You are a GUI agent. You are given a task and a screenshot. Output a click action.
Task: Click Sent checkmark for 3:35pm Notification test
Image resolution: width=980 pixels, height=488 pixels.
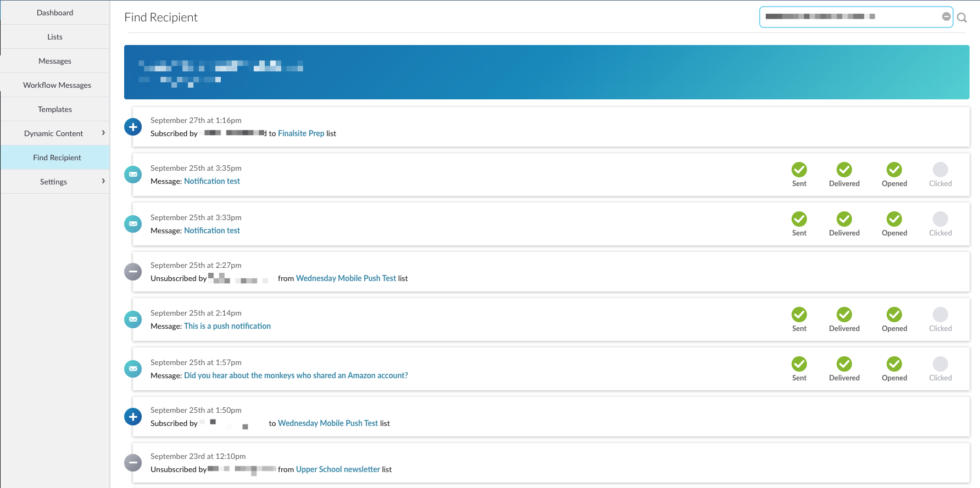point(799,170)
